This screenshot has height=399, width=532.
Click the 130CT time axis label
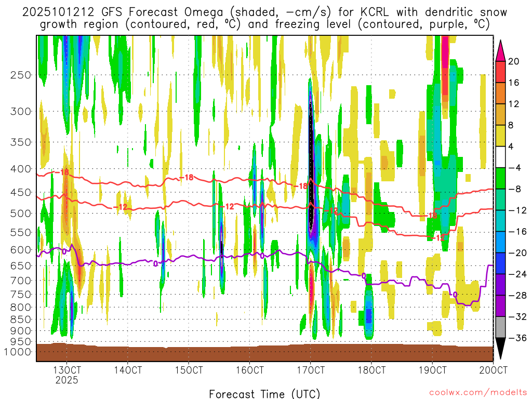click(67, 370)
